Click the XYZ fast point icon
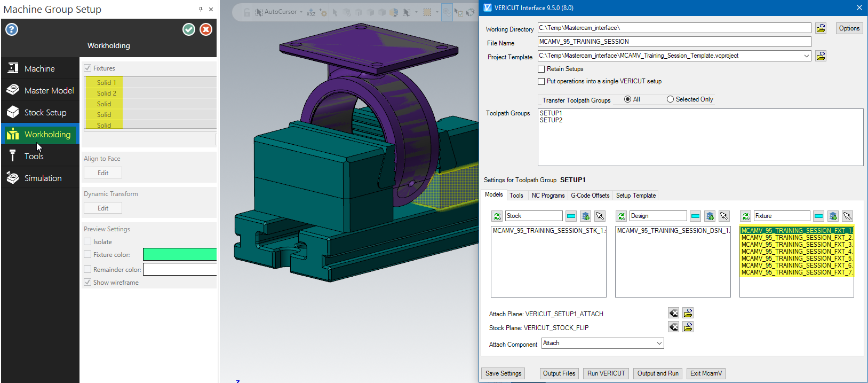The height and width of the screenshot is (383, 868). pyautogui.click(x=311, y=12)
